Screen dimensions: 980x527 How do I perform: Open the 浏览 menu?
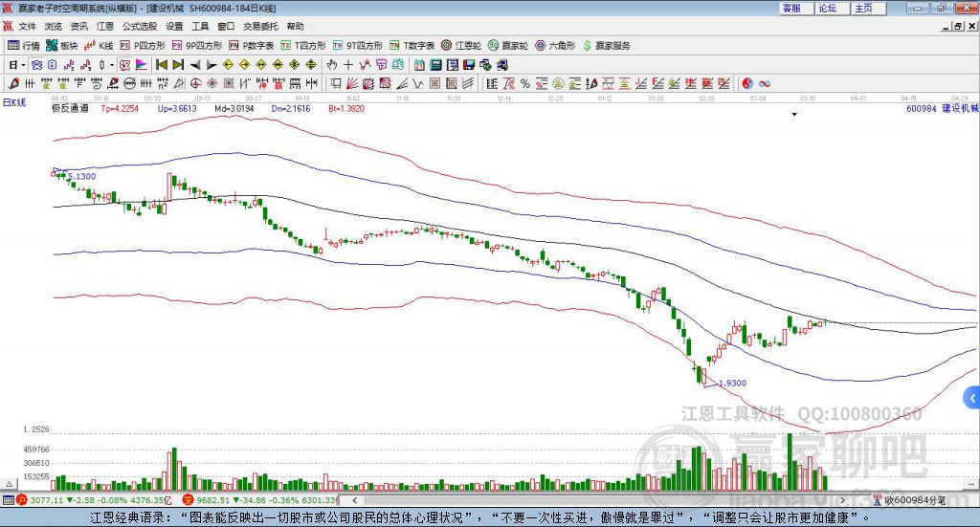click(54, 26)
